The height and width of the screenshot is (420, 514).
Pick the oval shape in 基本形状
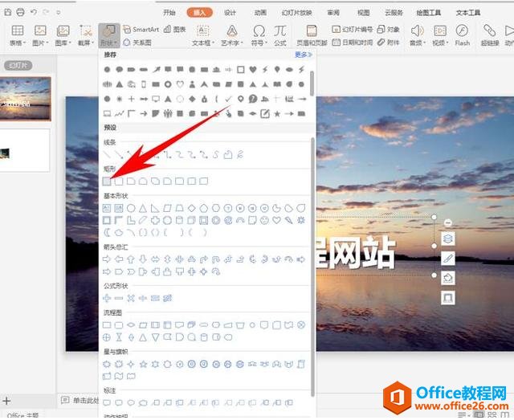point(131,208)
